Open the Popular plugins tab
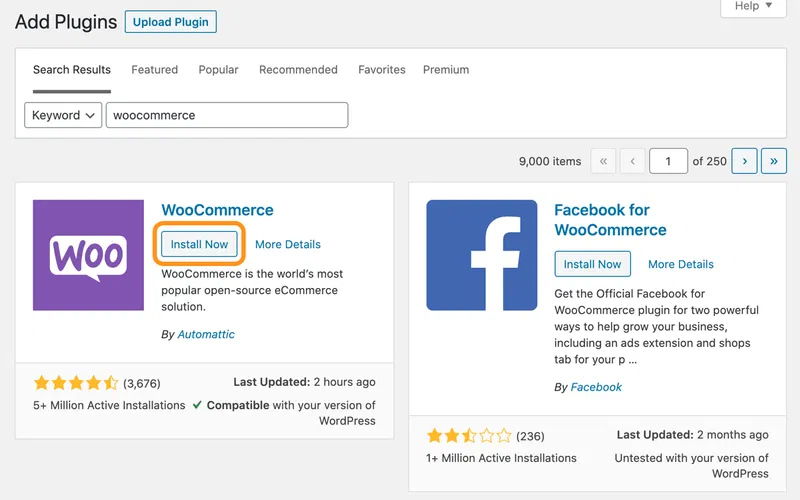The image size is (800, 500). (x=218, y=70)
